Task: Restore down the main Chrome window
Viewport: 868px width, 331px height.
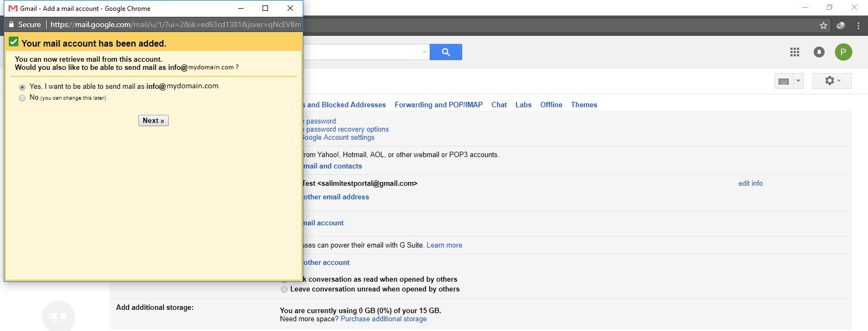Action: (x=829, y=7)
